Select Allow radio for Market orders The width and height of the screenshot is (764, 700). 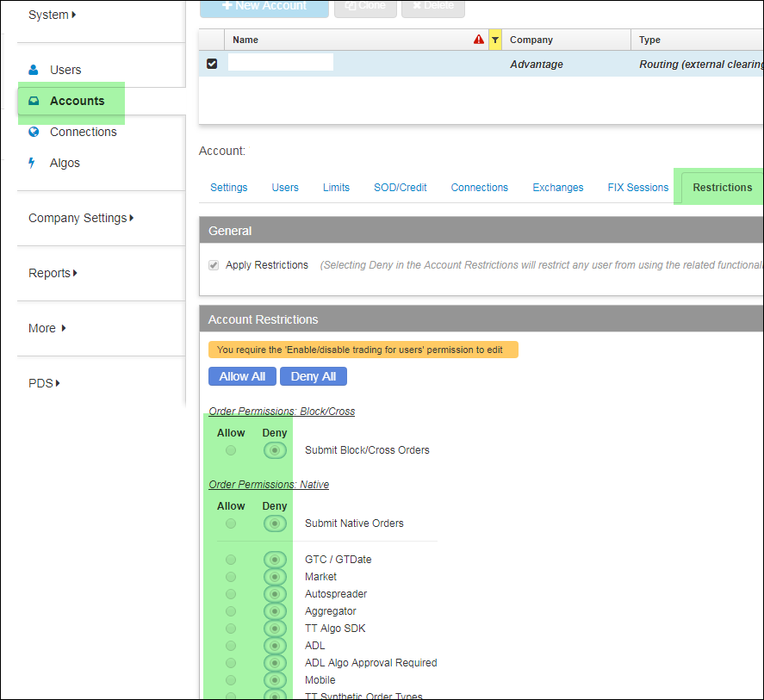(x=231, y=577)
